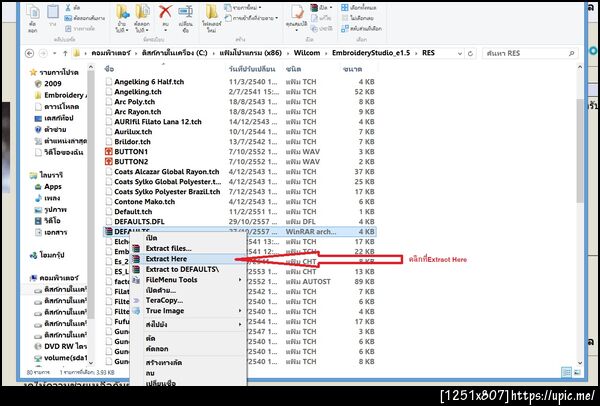
Task: Click the Properties checkmark icon in the ribbon
Action: [x=297, y=12]
